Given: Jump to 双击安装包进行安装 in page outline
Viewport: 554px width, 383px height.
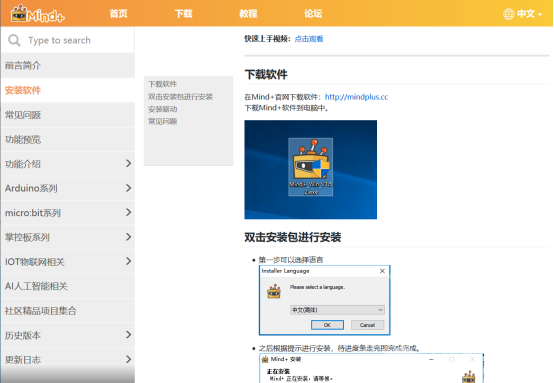Looking at the screenshot, I should [180, 96].
